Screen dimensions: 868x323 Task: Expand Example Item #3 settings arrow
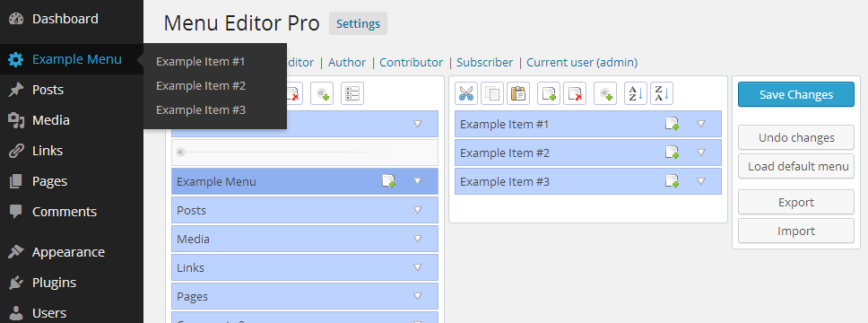tap(701, 181)
